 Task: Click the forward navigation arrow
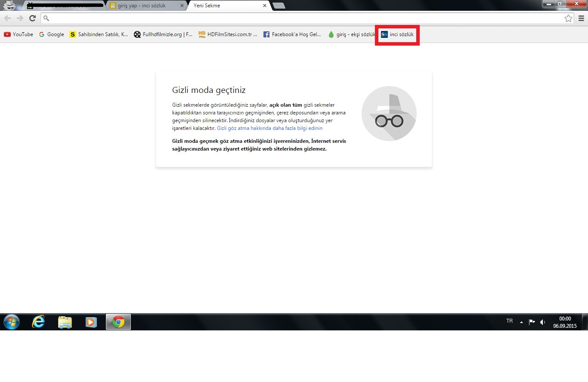(20, 18)
